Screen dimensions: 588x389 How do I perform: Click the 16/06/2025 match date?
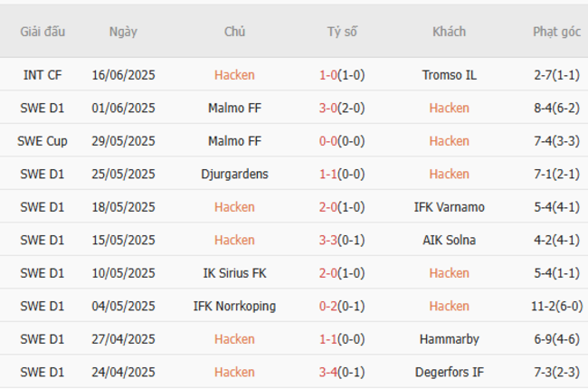pos(123,75)
